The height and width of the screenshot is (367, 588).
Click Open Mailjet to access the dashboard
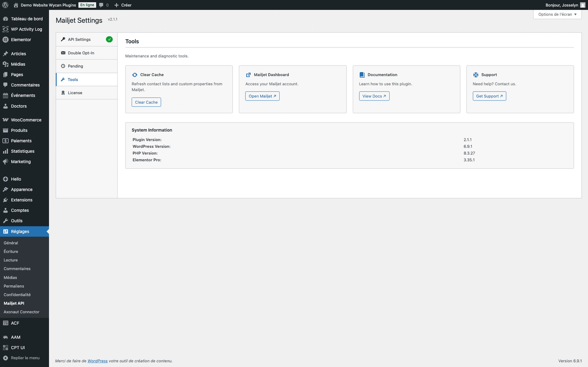[x=262, y=96]
